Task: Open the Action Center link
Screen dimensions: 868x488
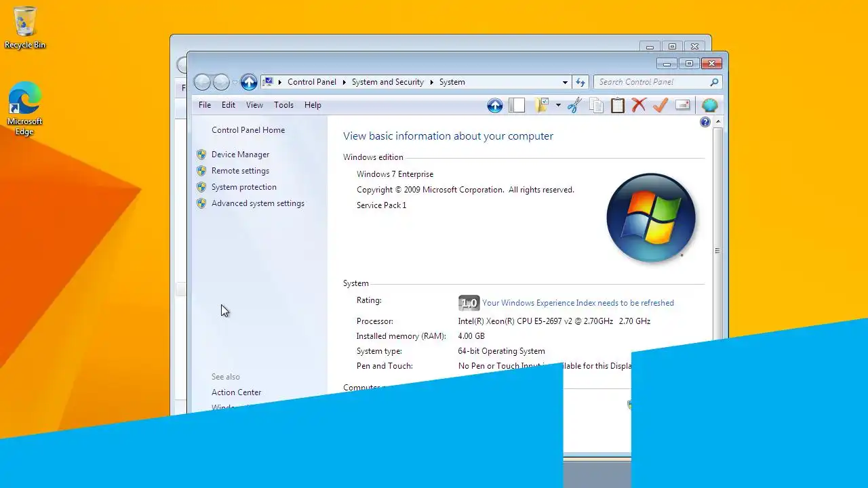Action: click(x=236, y=392)
